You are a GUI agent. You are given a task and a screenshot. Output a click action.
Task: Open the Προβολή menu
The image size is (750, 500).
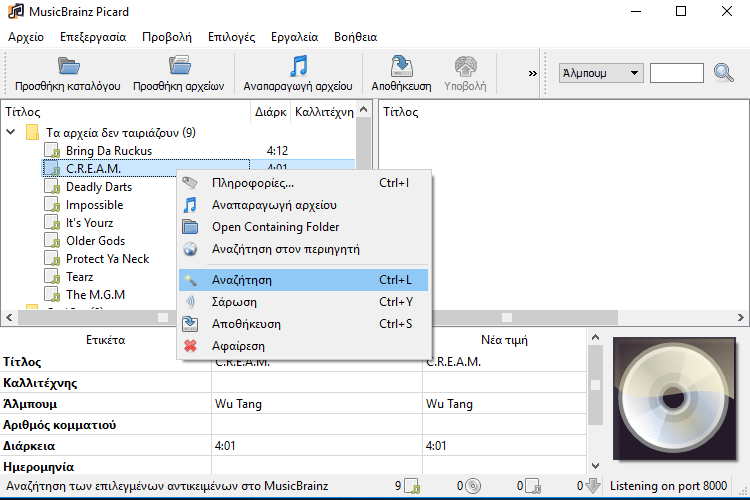point(167,37)
